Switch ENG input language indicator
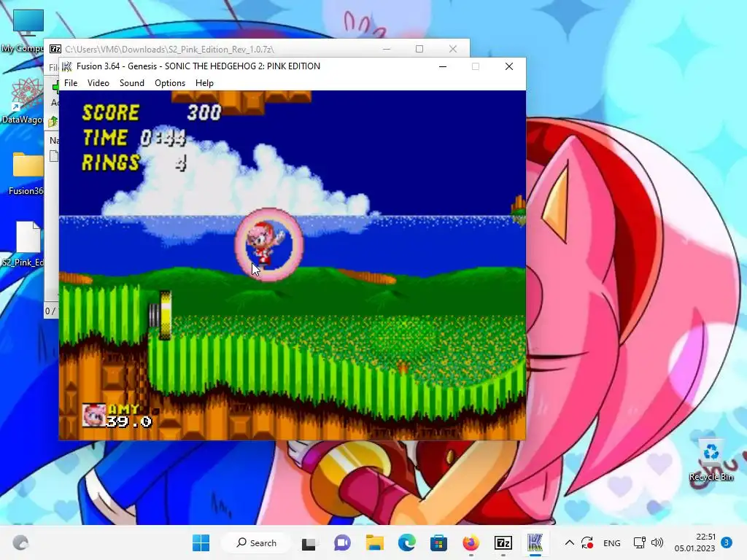The width and height of the screenshot is (747, 560). click(612, 542)
